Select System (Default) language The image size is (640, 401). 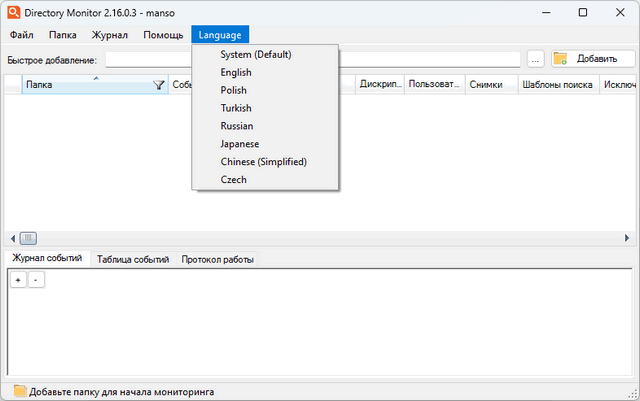click(x=265, y=54)
